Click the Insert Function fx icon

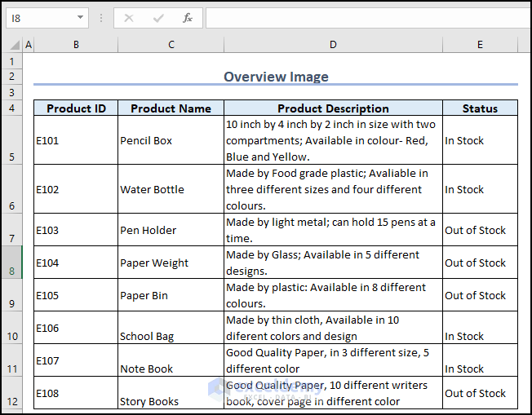tap(187, 18)
